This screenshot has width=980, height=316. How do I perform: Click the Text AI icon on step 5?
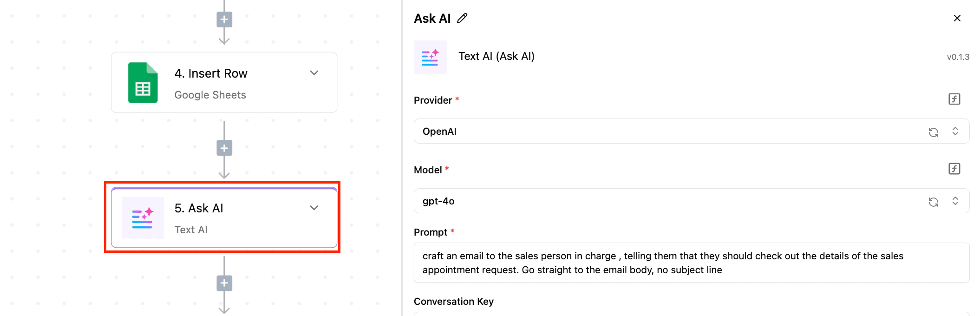point(143,218)
